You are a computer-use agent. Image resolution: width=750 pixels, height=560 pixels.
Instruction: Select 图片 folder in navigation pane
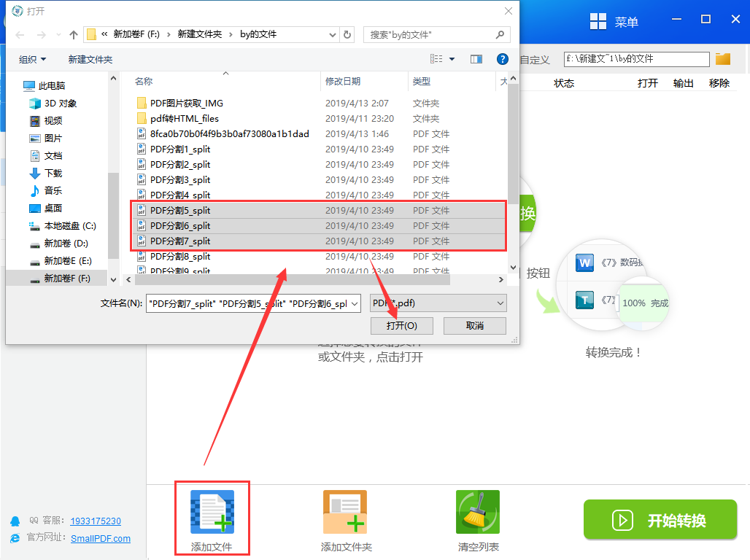click(x=46, y=139)
